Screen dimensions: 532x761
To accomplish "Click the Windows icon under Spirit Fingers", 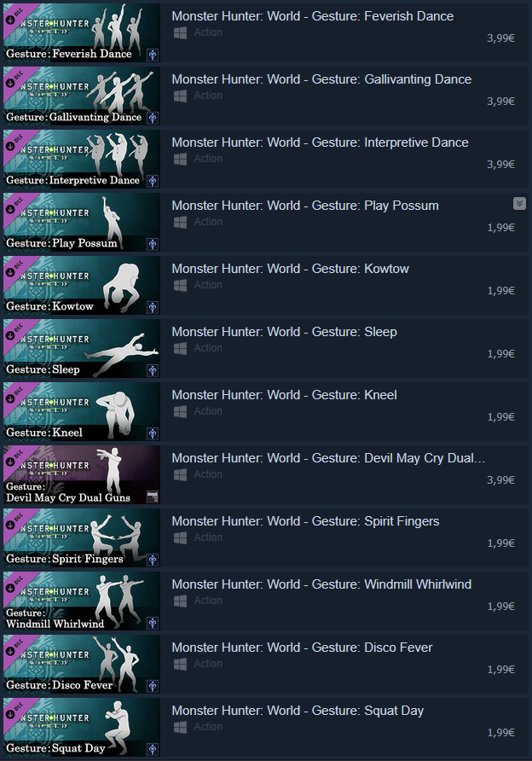I will pos(180,537).
